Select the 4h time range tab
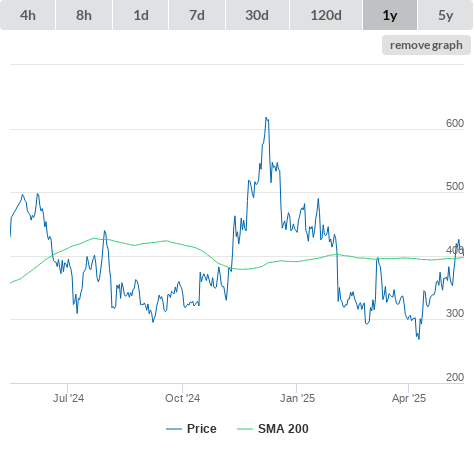 (x=28, y=15)
